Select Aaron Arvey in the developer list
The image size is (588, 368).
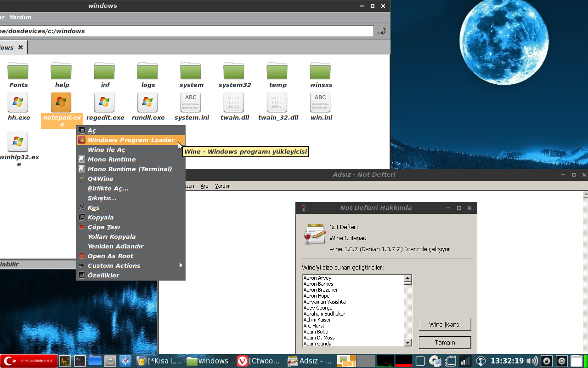(x=317, y=278)
